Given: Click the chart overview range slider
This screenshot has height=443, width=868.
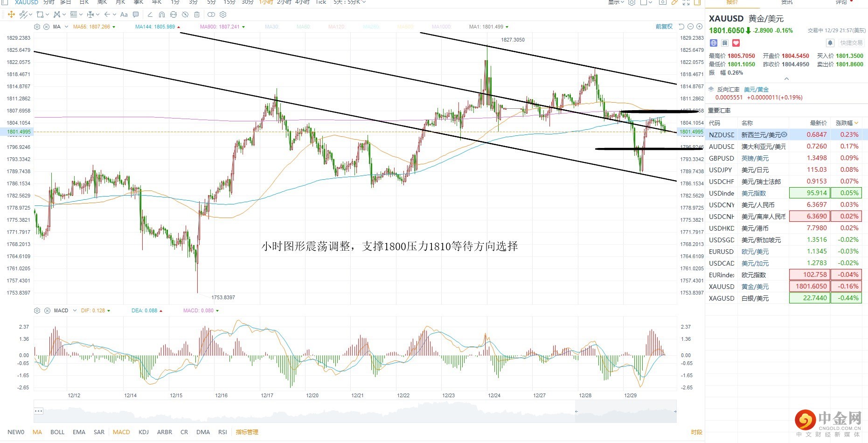Looking at the screenshot, I should pyautogui.click(x=355, y=411).
